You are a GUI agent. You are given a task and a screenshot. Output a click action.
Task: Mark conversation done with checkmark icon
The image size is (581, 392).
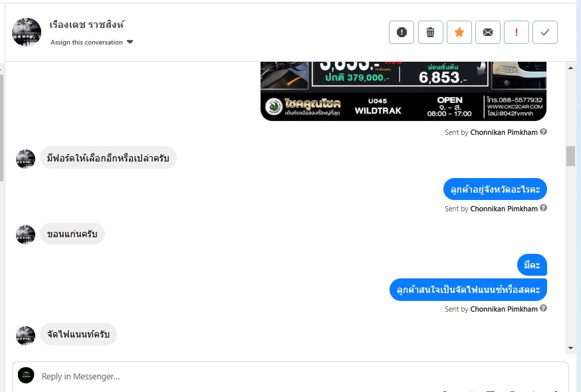click(545, 33)
